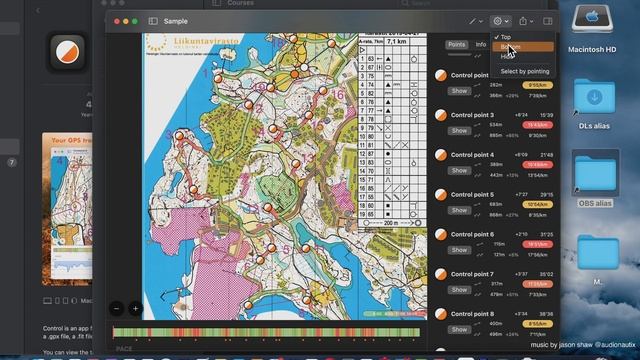Screen dimensions: 640x360
Task: Click Show button under Control point 7
Action: (459, 289)
